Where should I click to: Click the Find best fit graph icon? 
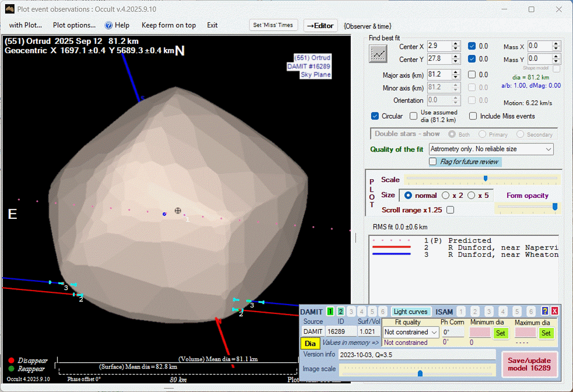click(x=378, y=54)
